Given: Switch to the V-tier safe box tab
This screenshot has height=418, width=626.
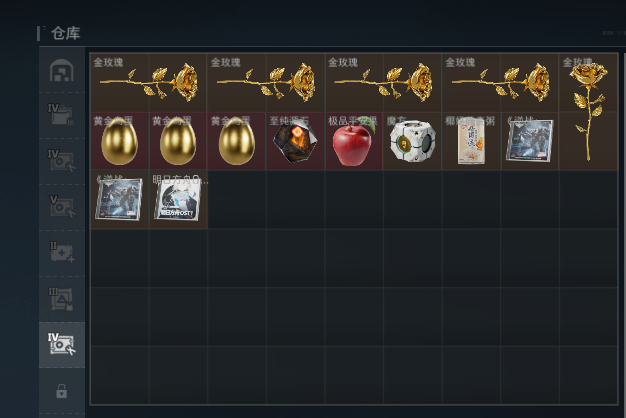Looking at the screenshot, I should (x=61, y=207).
